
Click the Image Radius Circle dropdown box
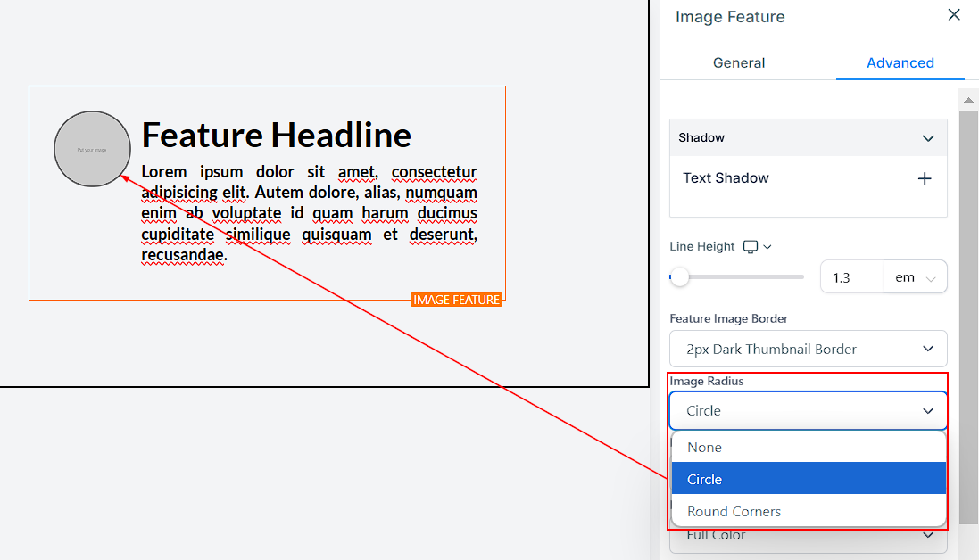[808, 411]
